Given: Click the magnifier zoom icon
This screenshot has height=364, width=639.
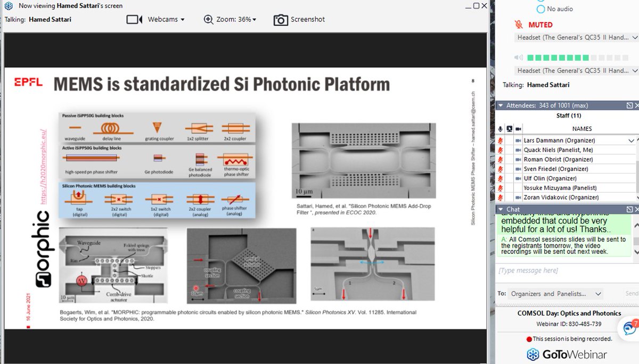Looking at the screenshot, I should tap(209, 19).
